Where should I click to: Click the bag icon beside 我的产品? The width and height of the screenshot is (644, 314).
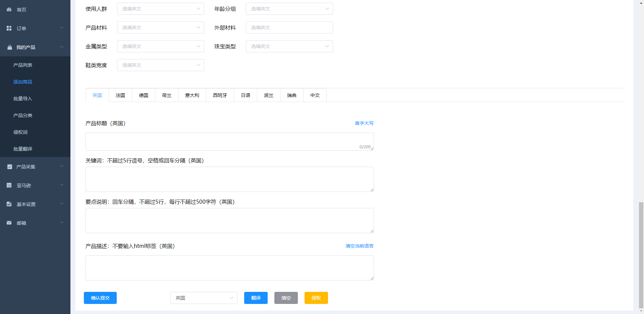[9, 47]
